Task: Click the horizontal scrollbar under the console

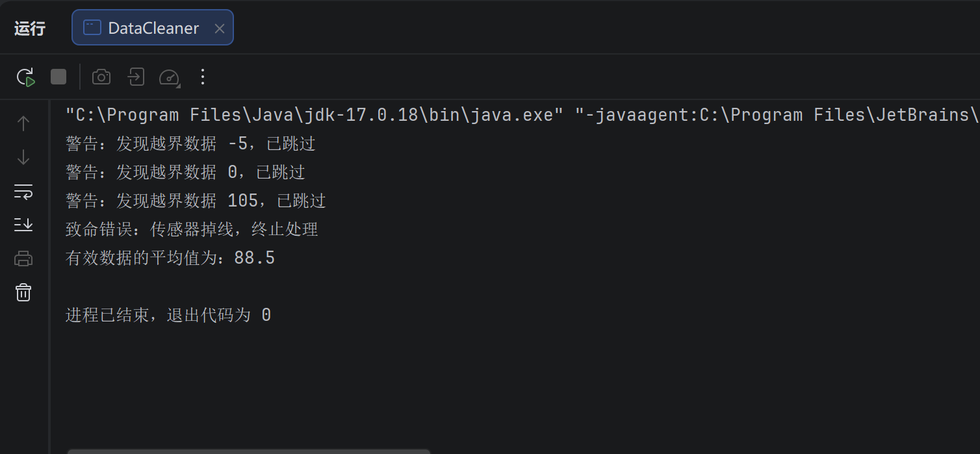Action: (x=249, y=451)
